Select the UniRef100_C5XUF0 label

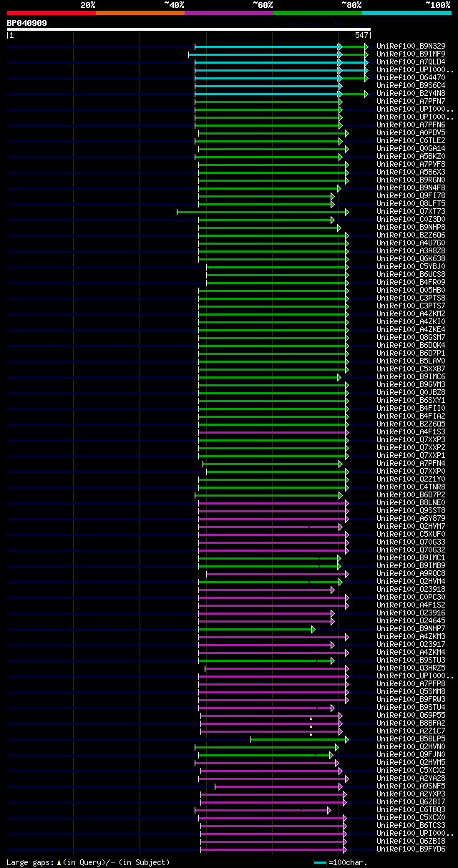pos(411,535)
